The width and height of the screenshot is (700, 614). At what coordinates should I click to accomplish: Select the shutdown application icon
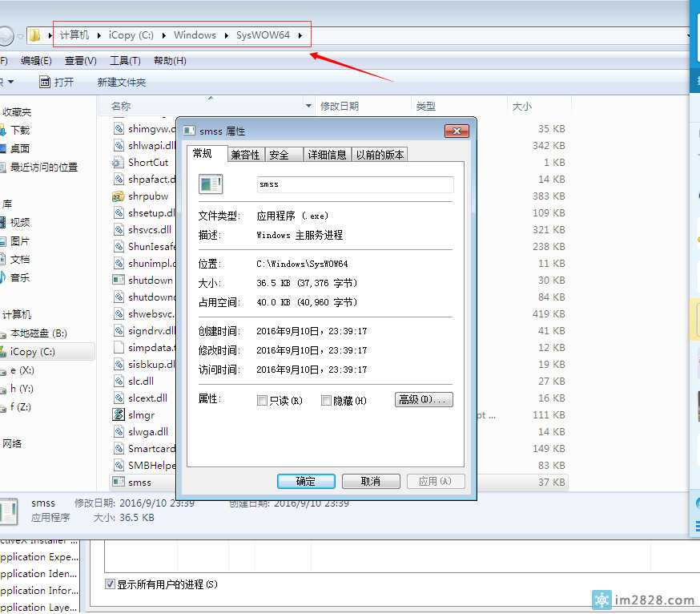tap(119, 281)
